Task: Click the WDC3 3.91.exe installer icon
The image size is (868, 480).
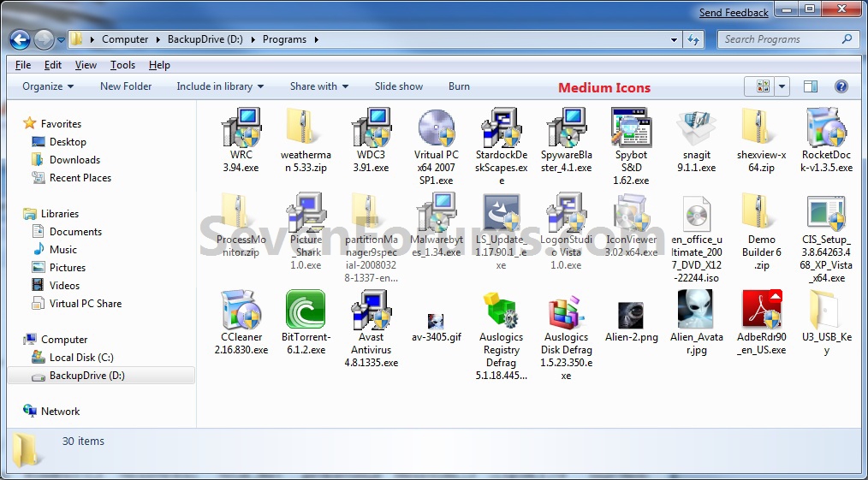Action: [372, 127]
